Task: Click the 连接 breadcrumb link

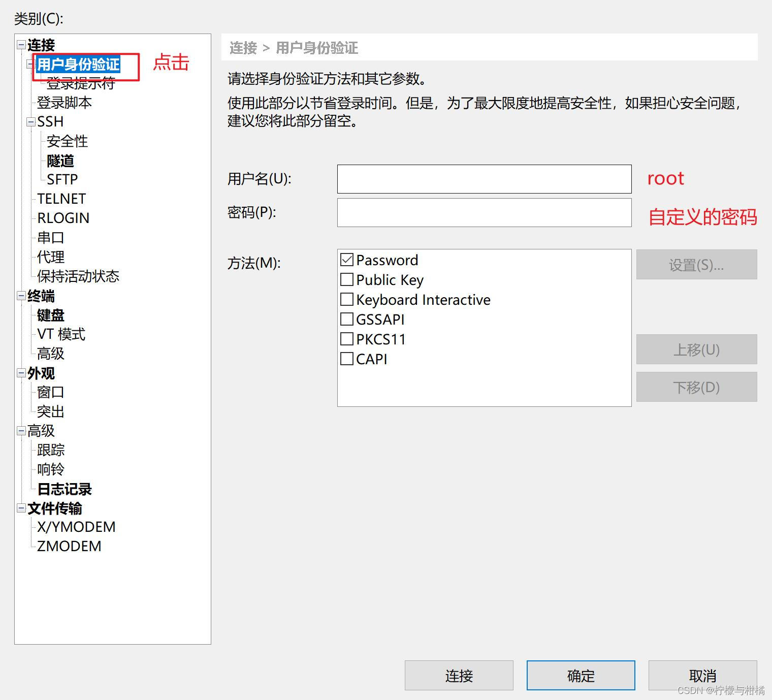Action: click(x=243, y=48)
